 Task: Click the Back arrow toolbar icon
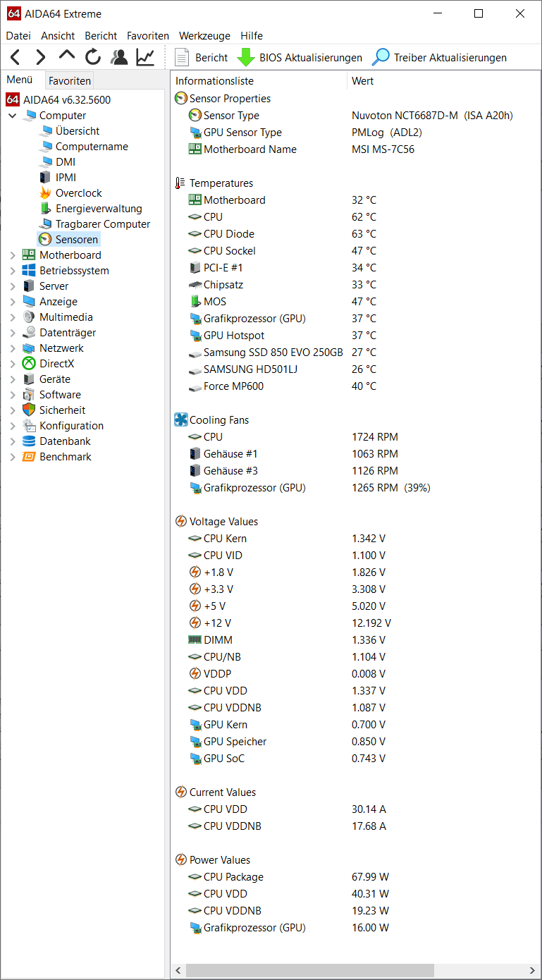click(x=15, y=57)
